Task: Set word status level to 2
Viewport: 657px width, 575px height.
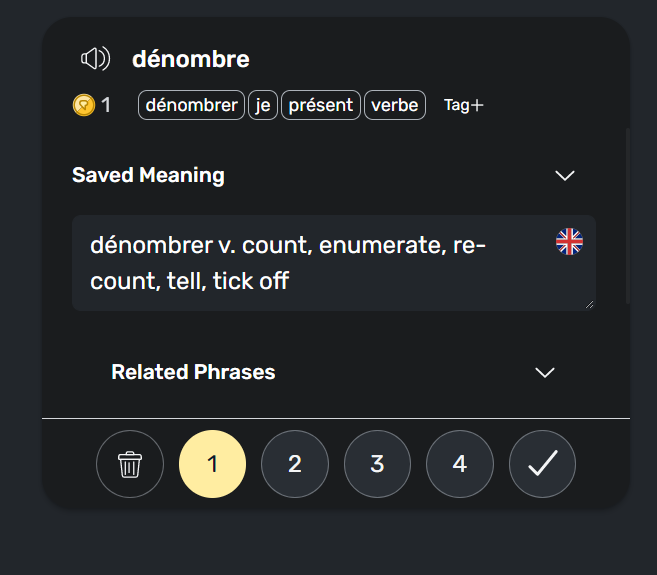Action: pyautogui.click(x=295, y=464)
